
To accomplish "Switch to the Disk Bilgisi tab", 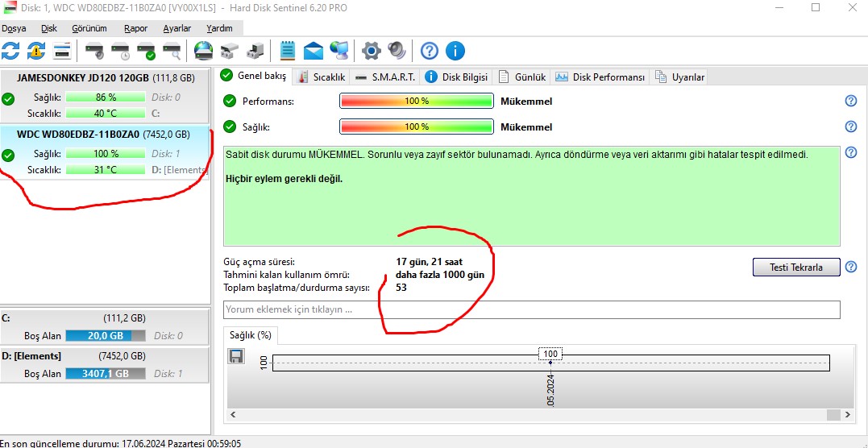I will tap(457, 77).
